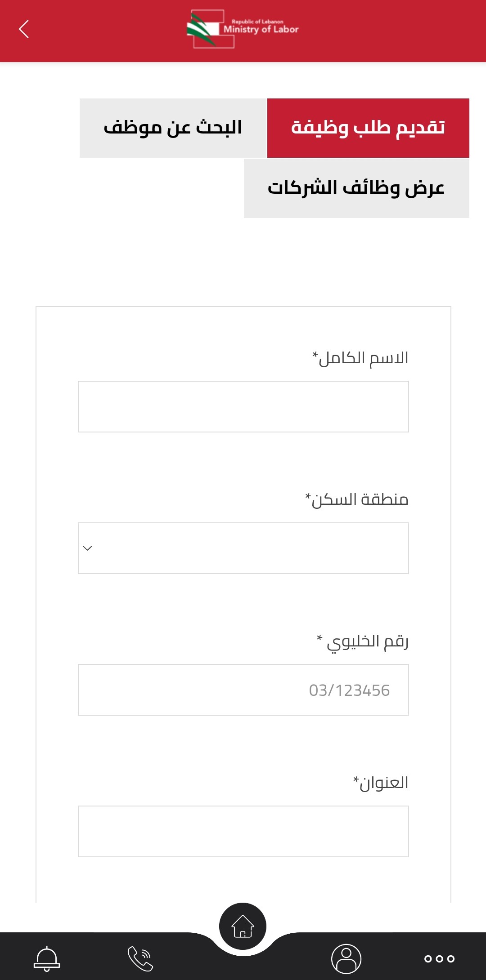Open the عرض وظائف الشركات tab

pos(356,188)
